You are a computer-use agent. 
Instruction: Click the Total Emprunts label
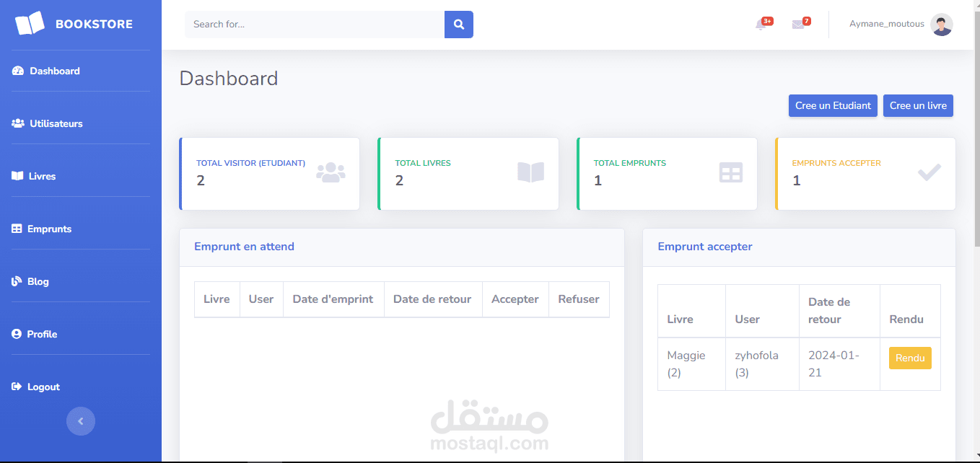(630, 163)
